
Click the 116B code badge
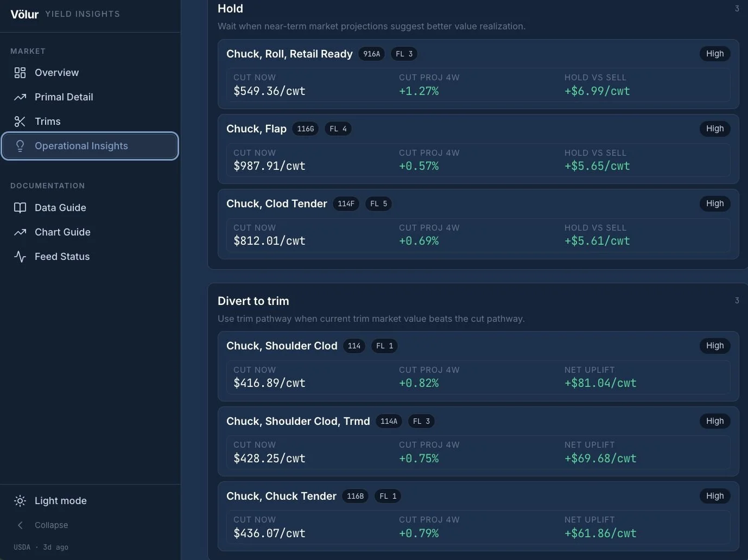point(356,496)
